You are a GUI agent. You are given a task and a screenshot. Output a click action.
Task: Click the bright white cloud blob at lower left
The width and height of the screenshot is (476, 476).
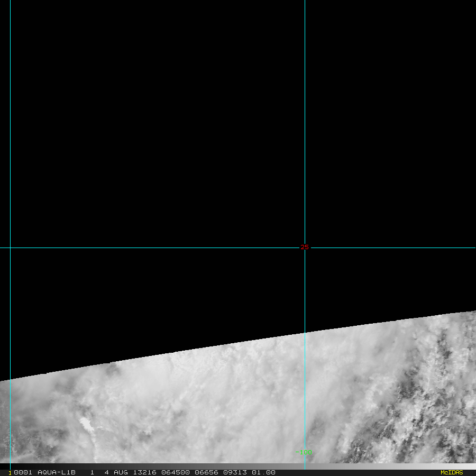(x=87, y=424)
